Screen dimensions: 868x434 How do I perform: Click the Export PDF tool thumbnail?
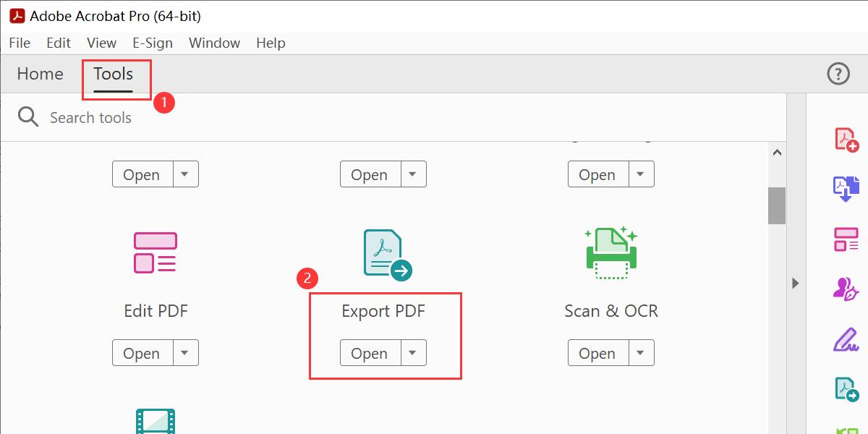383,252
